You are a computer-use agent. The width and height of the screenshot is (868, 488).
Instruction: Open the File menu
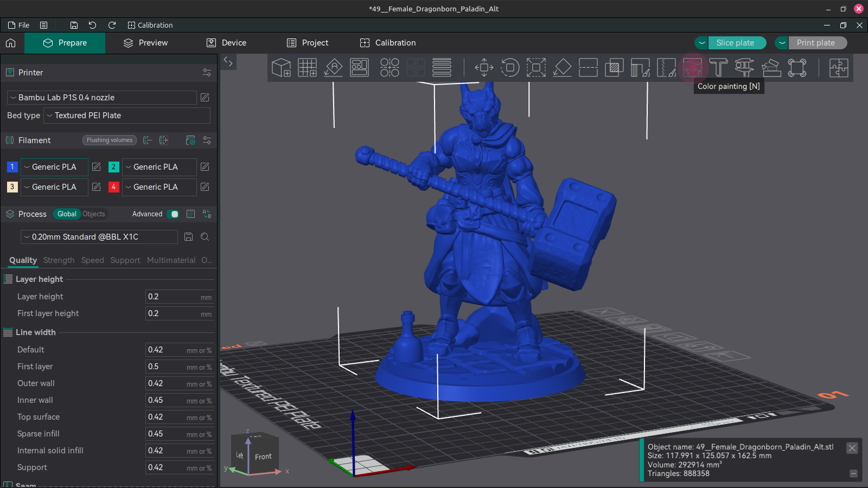click(18, 25)
